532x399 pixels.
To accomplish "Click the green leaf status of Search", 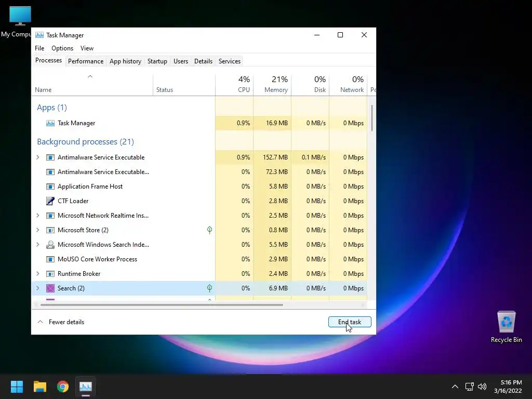I will point(210,288).
